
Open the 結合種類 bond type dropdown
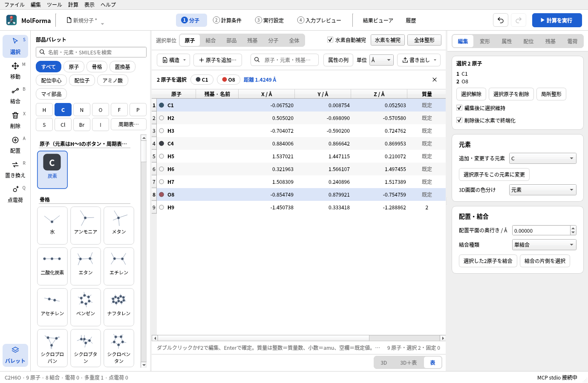click(x=544, y=245)
